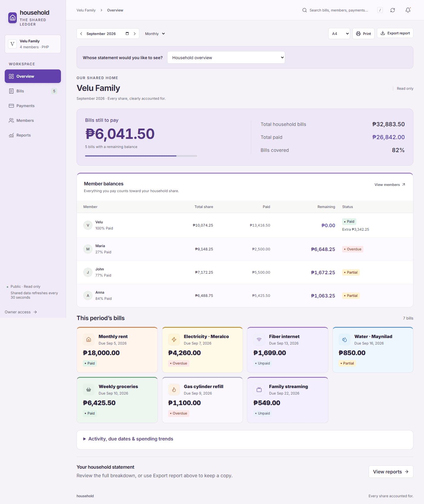Open the A4 paper size dropdown
Screen dimensions: 424x504
pos(339,34)
